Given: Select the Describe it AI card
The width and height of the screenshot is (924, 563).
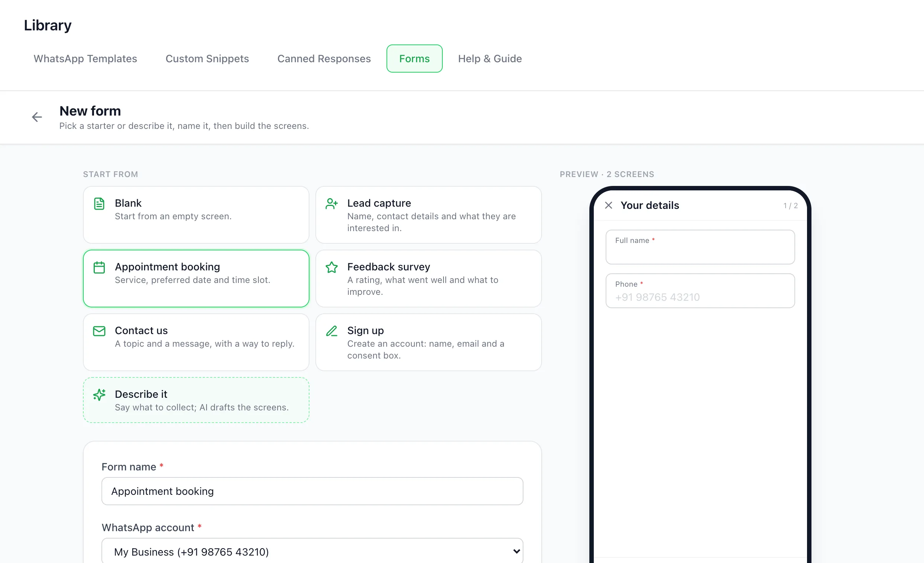Looking at the screenshot, I should coord(196,400).
